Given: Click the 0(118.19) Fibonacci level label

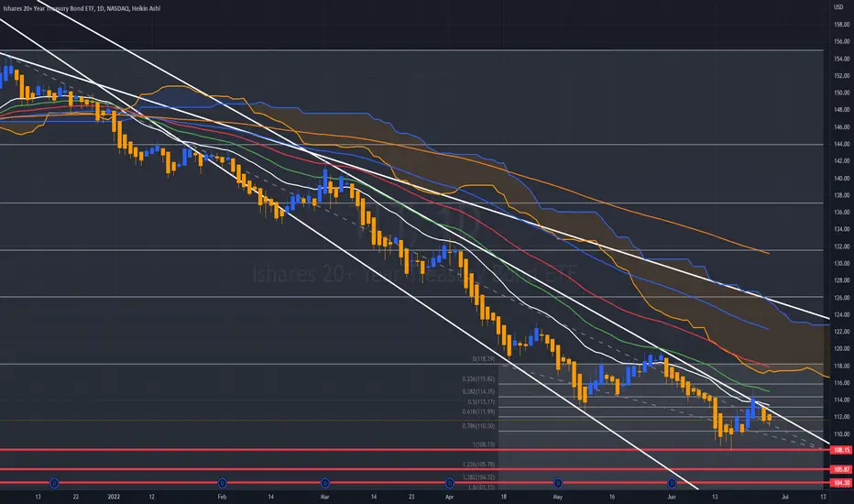Looking at the screenshot, I should [x=483, y=359].
